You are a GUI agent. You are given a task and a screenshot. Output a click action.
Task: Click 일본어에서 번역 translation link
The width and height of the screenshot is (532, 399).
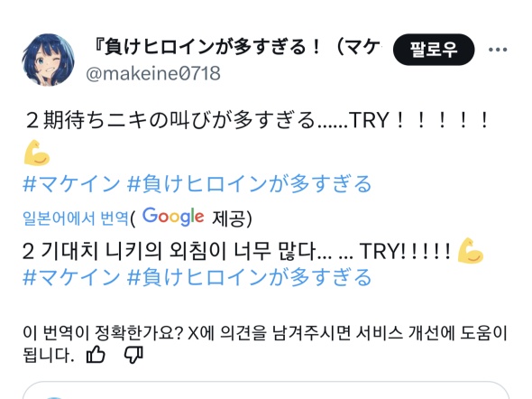pos(76,218)
